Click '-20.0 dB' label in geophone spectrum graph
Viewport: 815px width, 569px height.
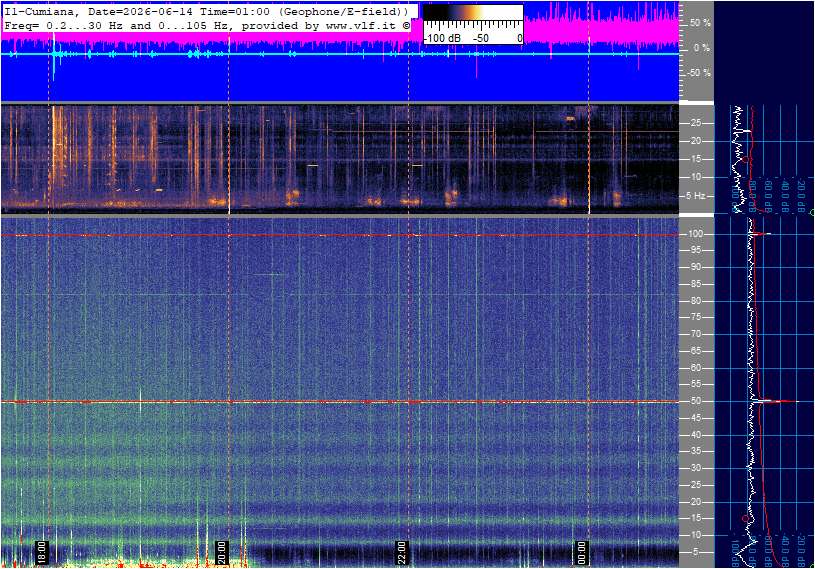click(801, 194)
